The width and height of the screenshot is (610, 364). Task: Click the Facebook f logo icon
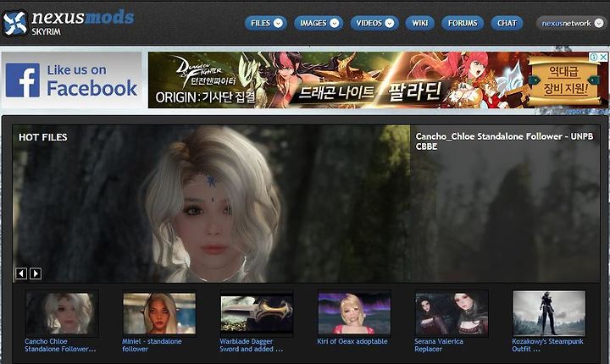pos(23,80)
